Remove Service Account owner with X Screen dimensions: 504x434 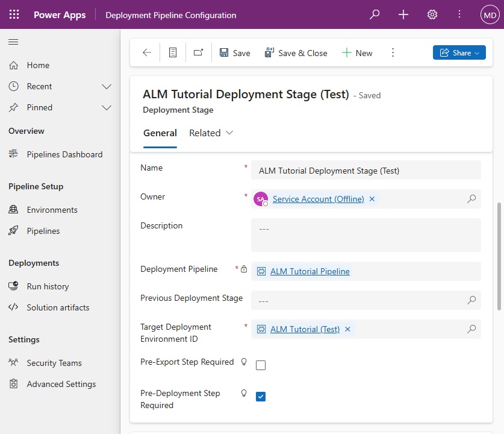(372, 199)
